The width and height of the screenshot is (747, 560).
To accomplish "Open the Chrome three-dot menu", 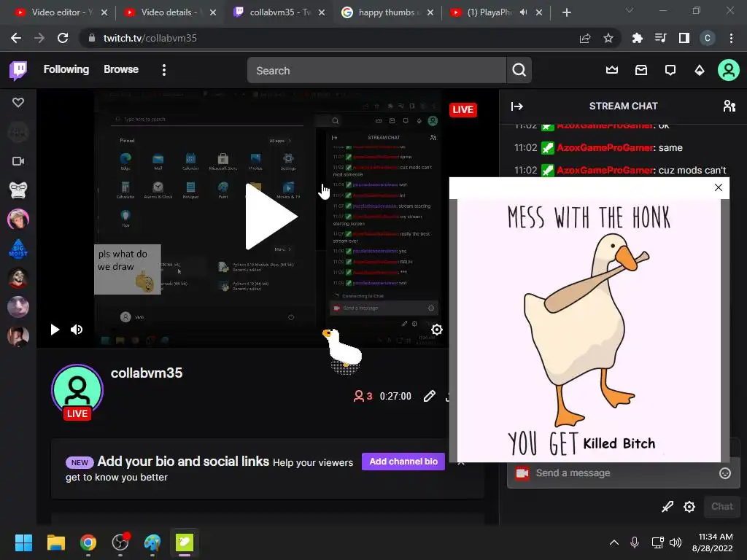I will click(x=731, y=38).
